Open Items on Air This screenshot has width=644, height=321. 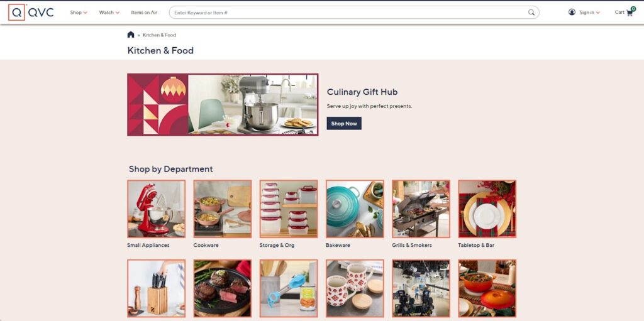pos(144,13)
